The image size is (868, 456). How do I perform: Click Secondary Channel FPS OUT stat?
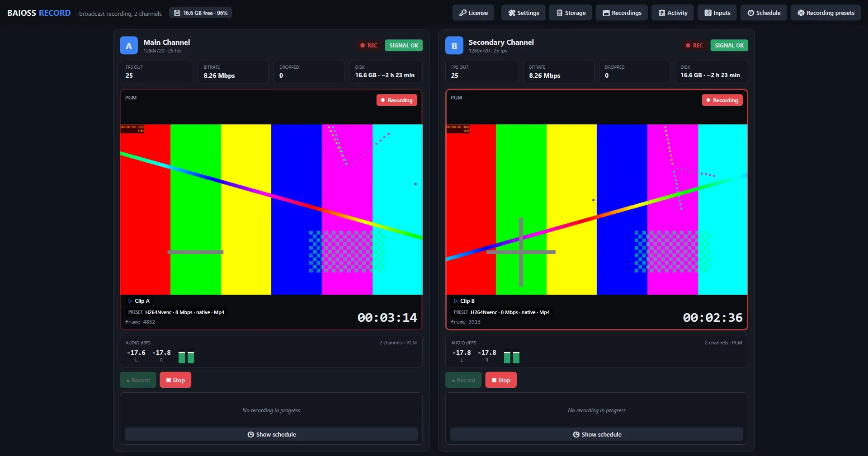point(482,71)
